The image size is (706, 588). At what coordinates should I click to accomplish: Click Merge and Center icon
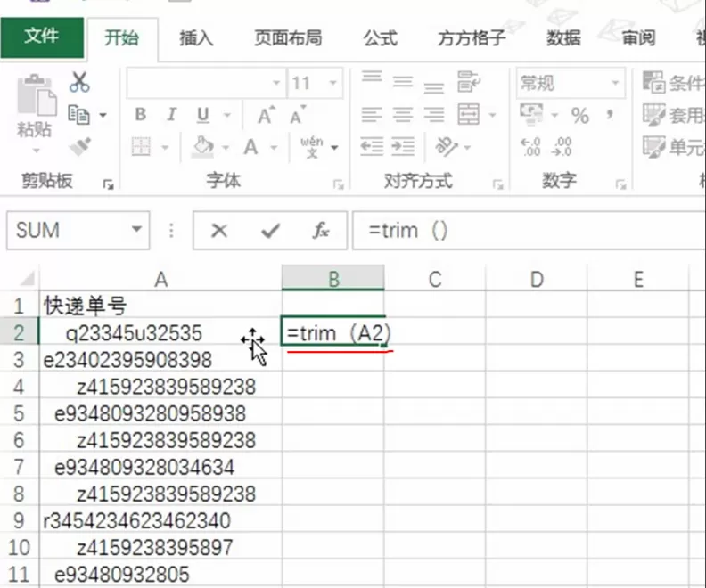click(468, 114)
